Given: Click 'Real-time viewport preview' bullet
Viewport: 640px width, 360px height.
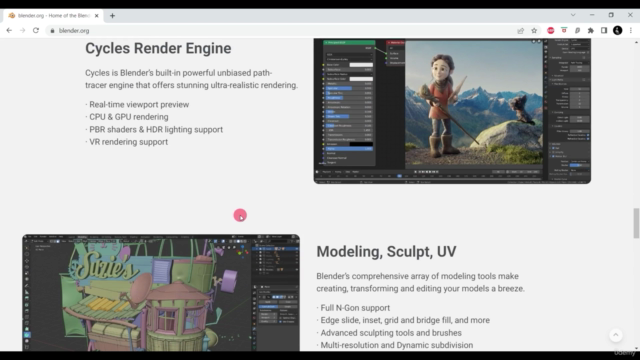Looking at the screenshot, I should pyautogui.click(x=137, y=104).
